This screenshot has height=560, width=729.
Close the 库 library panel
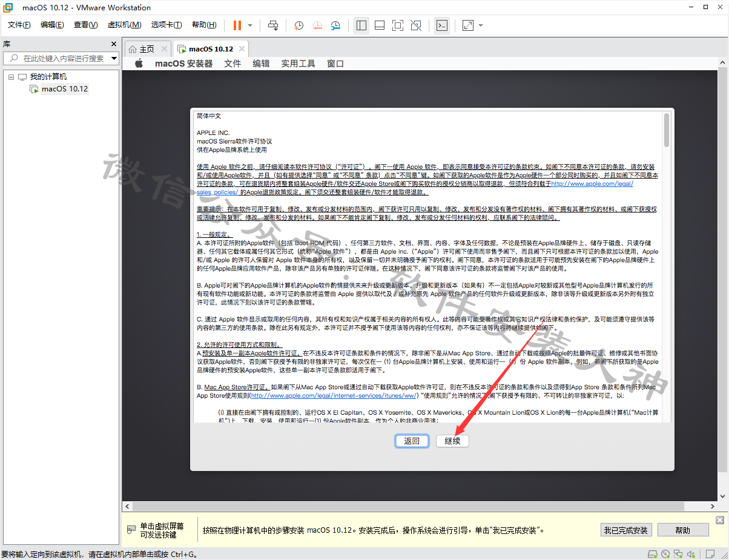113,44
